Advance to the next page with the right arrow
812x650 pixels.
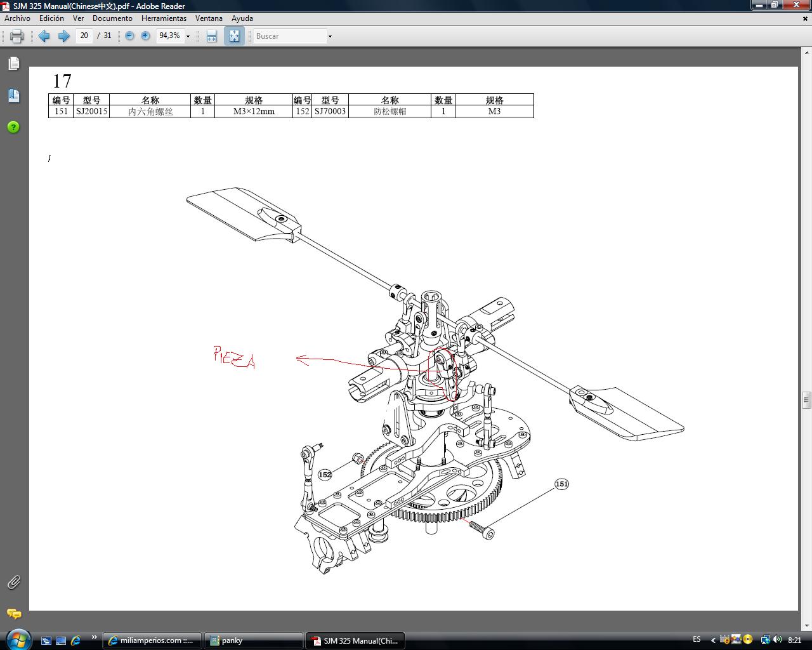click(x=63, y=36)
